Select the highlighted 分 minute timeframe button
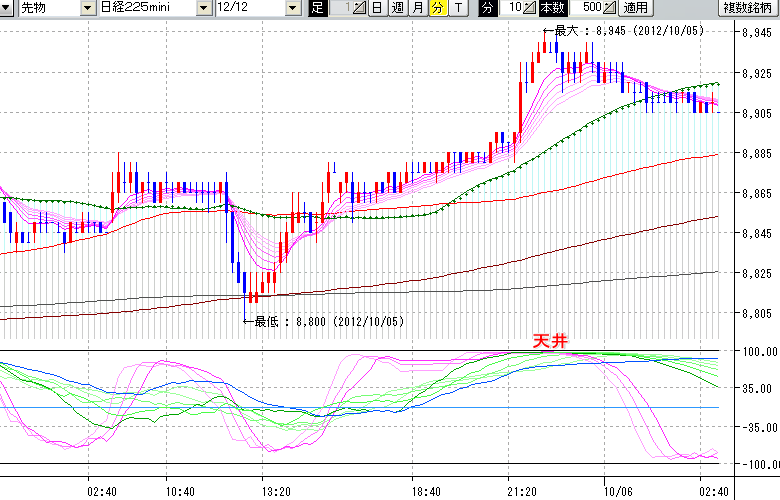 [x=437, y=8]
